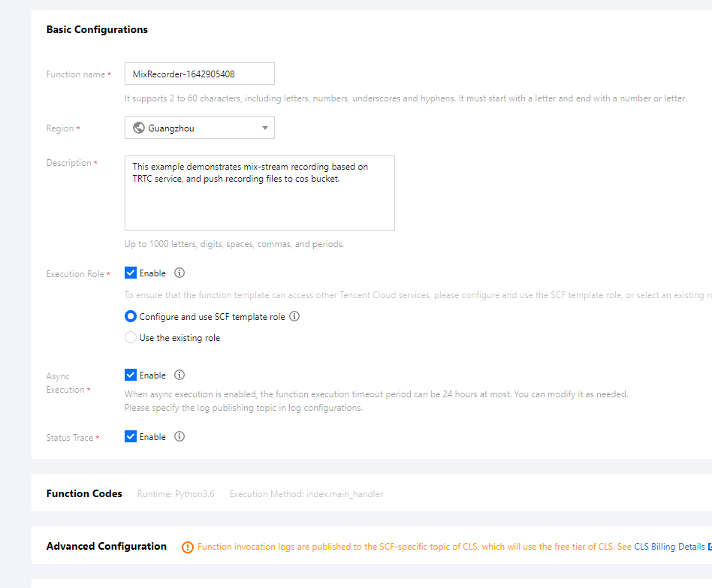Image resolution: width=712 pixels, height=588 pixels.
Task: Choose the Use the existing role option
Action: click(131, 338)
